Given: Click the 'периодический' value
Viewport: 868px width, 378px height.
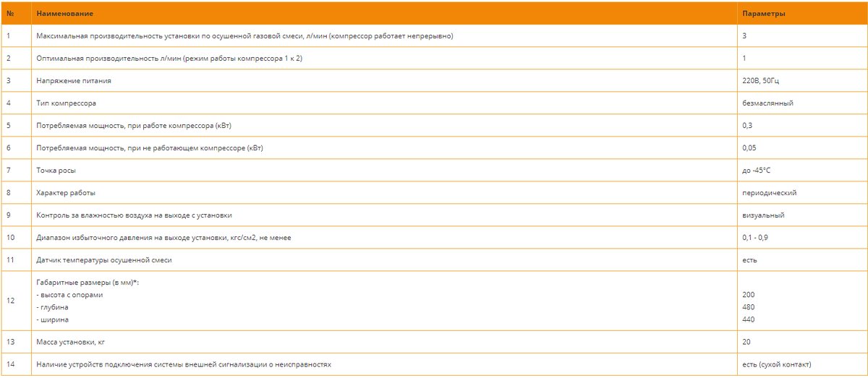Looking at the screenshot, I should click(770, 193).
